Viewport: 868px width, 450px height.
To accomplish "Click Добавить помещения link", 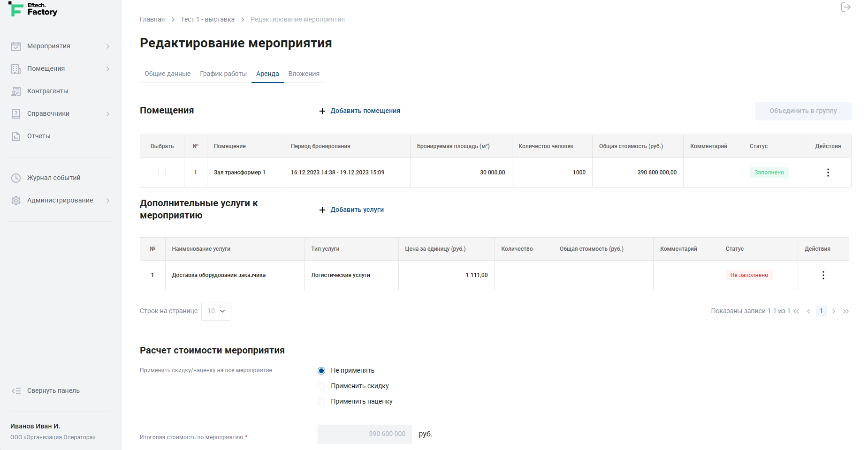I will [x=365, y=111].
